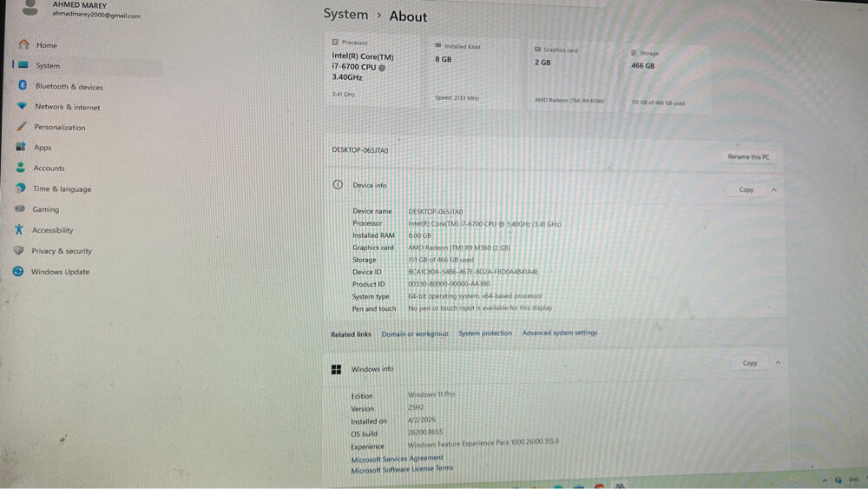Click the 25H2 version value
The width and height of the screenshot is (868, 489).
tap(416, 407)
